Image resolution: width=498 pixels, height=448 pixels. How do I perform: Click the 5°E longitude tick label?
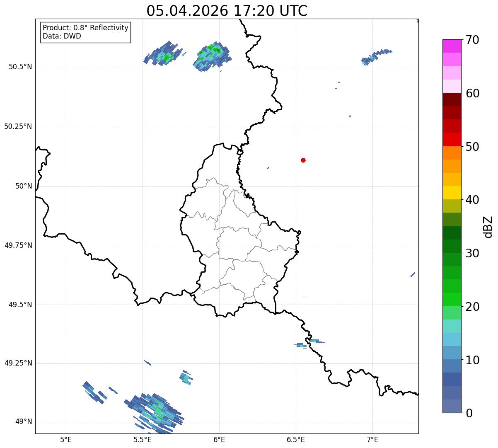[x=66, y=439]
